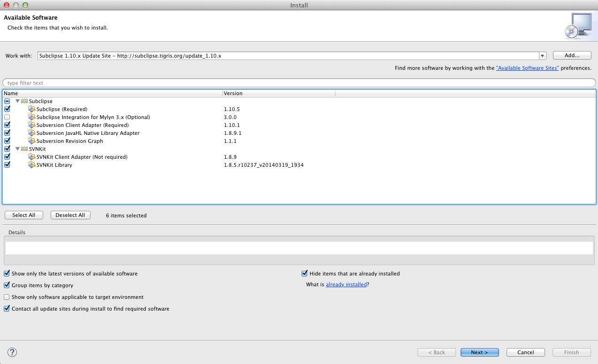The image size is (598, 364).
Task: Open the Available Software Sites preferences link
Action: click(528, 68)
